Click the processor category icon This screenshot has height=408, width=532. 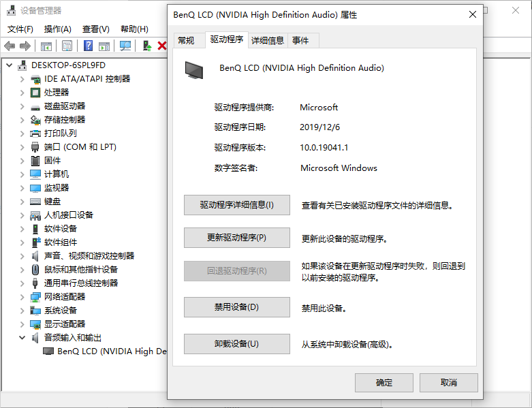pos(35,92)
